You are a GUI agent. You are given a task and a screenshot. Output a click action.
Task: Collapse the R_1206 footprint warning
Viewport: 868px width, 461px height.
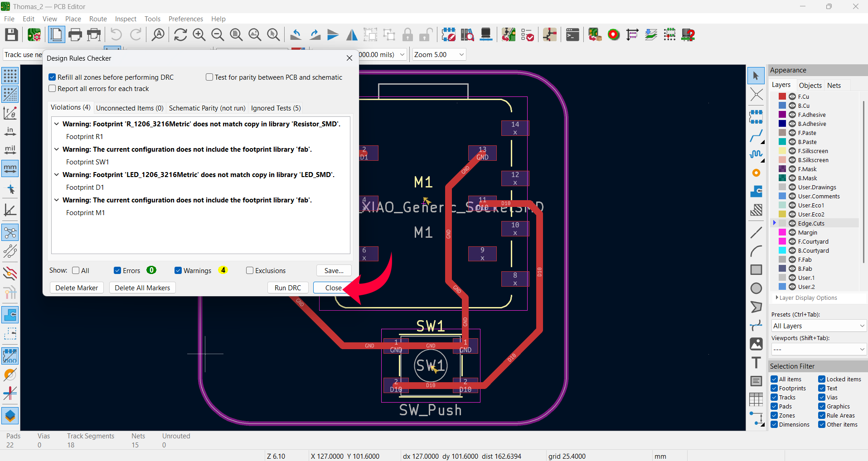point(57,124)
